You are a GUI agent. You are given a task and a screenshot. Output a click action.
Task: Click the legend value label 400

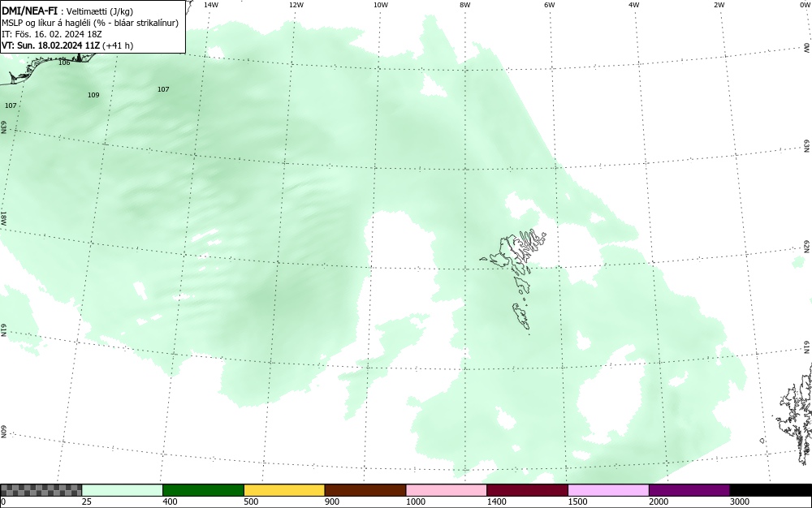point(170,502)
